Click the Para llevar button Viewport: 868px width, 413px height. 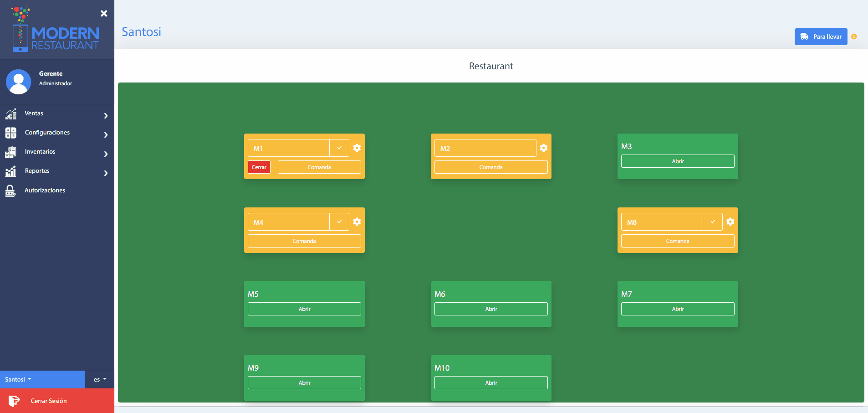pyautogui.click(x=821, y=36)
